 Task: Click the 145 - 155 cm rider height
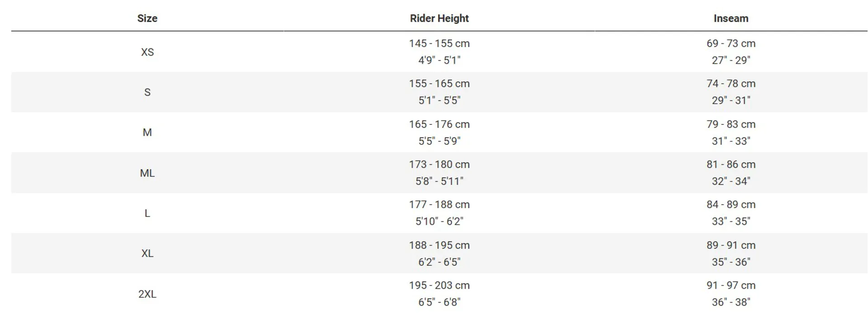[x=439, y=43]
